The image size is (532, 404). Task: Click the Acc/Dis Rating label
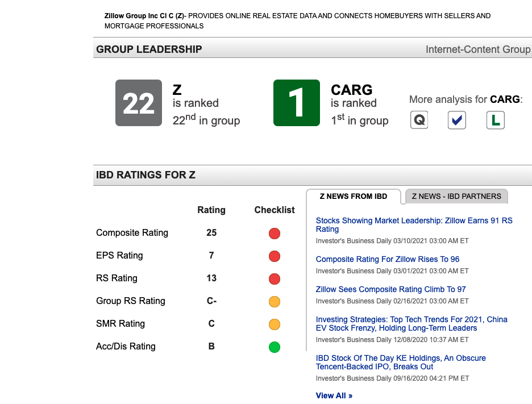tap(126, 347)
